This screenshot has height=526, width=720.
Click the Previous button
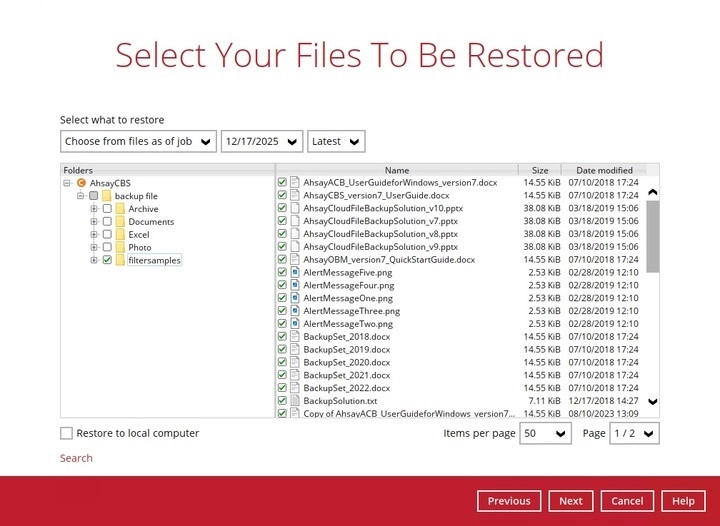tap(509, 501)
